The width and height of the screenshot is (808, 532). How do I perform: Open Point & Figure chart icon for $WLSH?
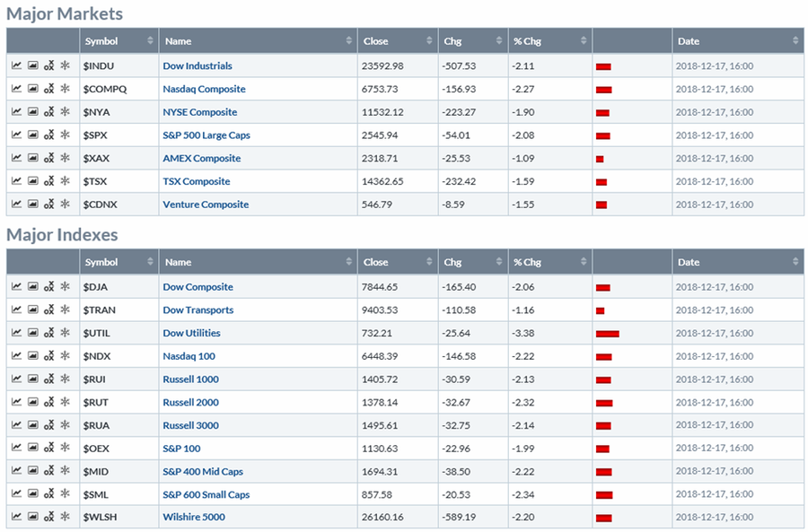click(x=49, y=518)
